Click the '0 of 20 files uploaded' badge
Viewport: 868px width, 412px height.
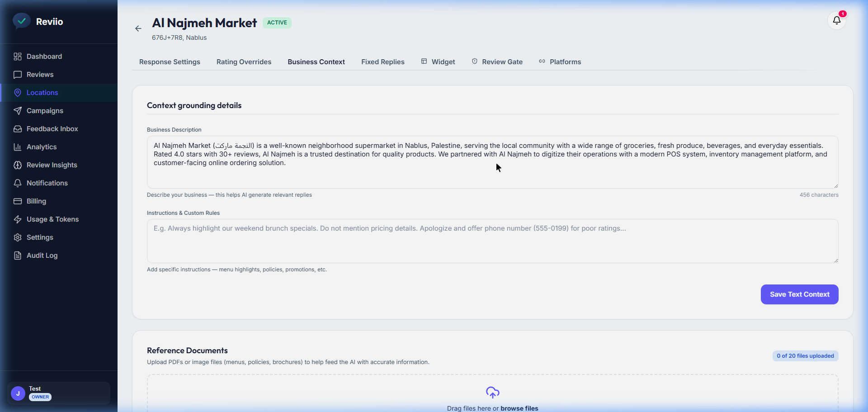pyautogui.click(x=805, y=356)
